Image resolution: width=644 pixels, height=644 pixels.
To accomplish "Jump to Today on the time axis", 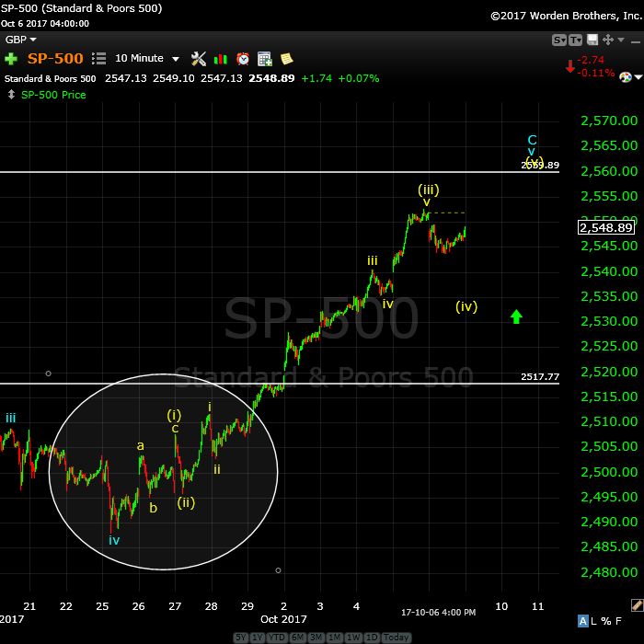I will 396,638.
